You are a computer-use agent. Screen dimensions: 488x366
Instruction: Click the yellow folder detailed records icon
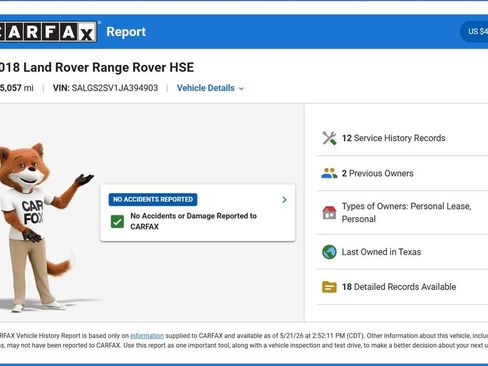(329, 287)
